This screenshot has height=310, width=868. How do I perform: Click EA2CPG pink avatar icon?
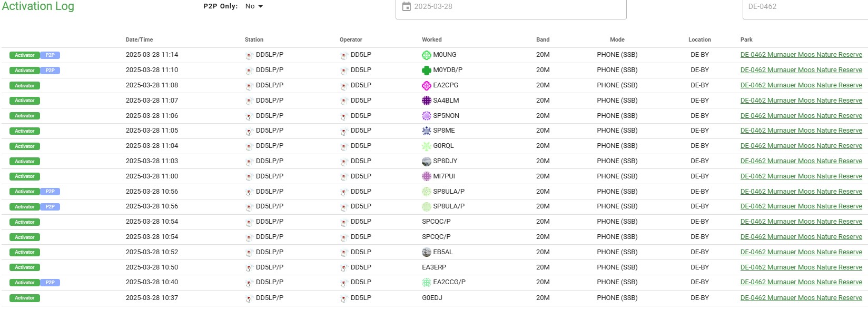pyautogui.click(x=427, y=85)
